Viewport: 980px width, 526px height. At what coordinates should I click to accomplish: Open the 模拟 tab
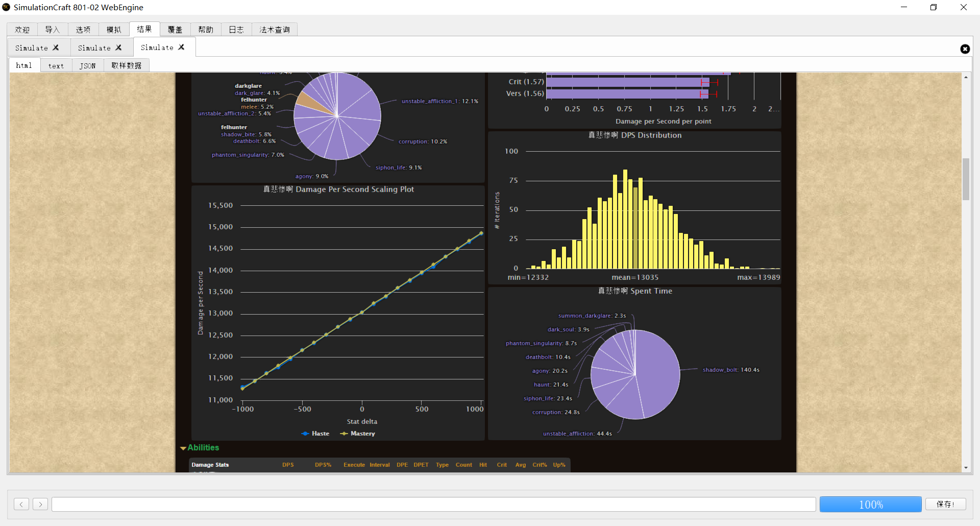click(x=114, y=30)
